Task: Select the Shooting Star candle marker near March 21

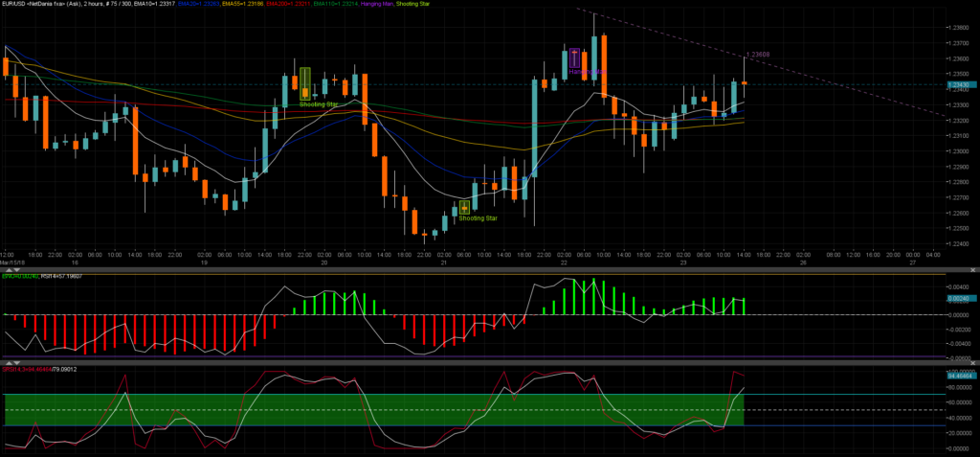Action: pyautogui.click(x=464, y=206)
